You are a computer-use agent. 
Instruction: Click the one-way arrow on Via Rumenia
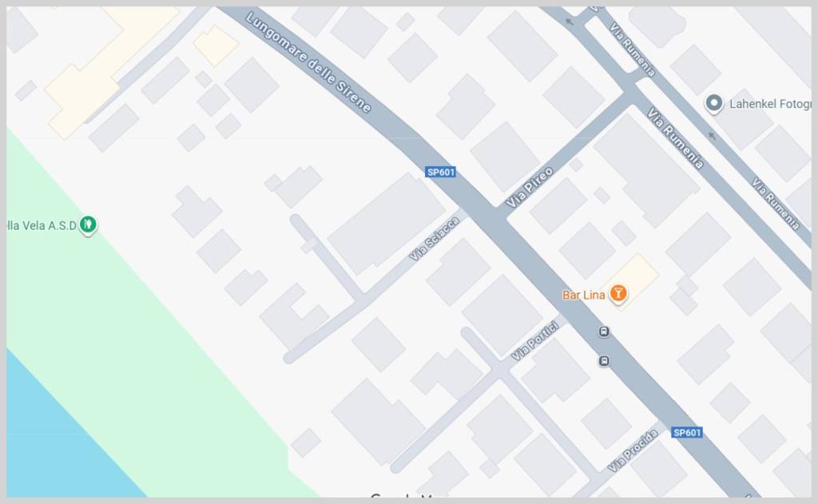[x=711, y=136]
